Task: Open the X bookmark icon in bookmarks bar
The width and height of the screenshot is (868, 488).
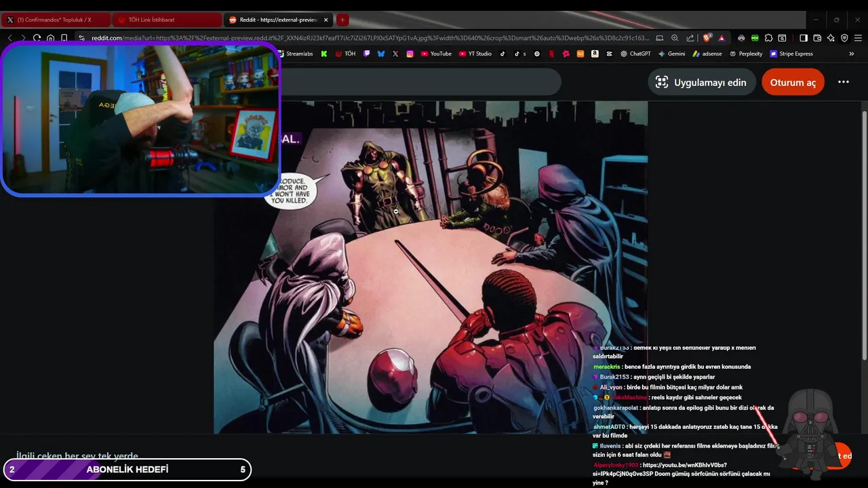Action: tap(395, 54)
